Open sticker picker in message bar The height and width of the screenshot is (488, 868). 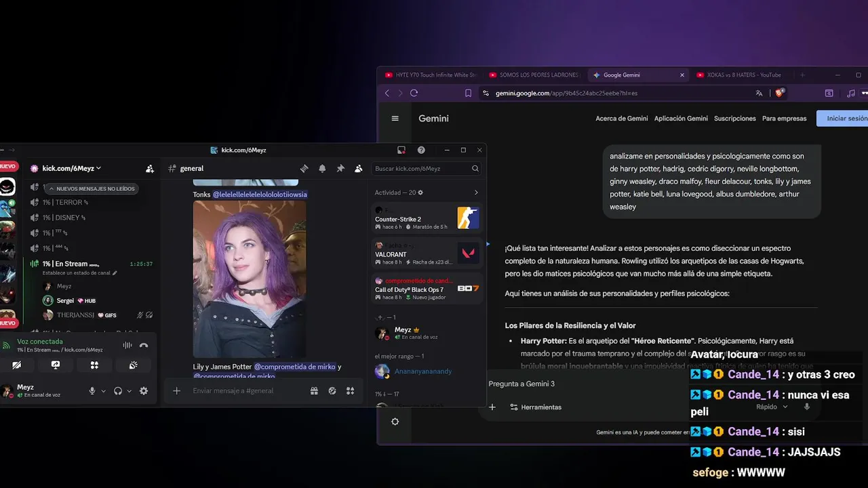pos(332,390)
